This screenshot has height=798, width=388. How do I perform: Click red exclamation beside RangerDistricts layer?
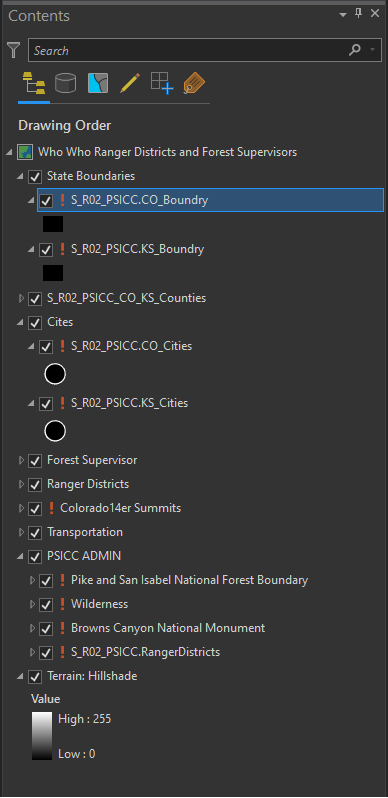coord(63,652)
